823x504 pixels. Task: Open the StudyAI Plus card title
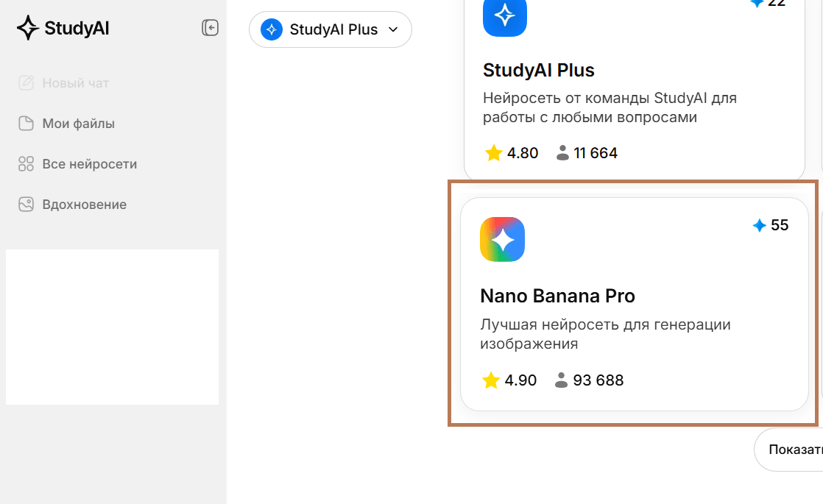539,71
